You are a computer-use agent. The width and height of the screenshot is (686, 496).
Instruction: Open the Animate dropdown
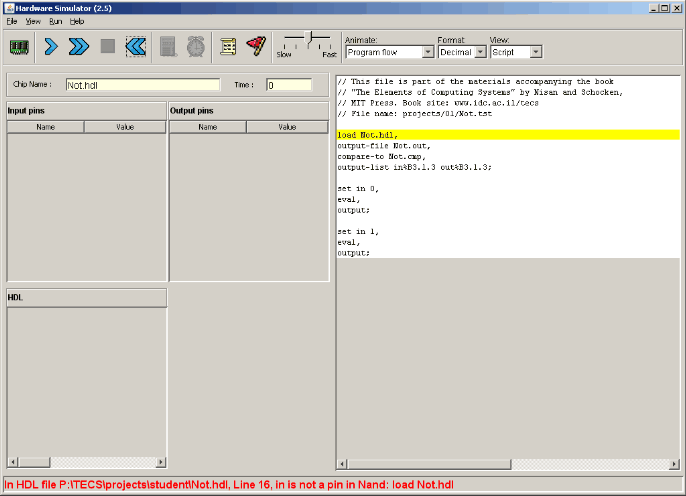pos(388,52)
